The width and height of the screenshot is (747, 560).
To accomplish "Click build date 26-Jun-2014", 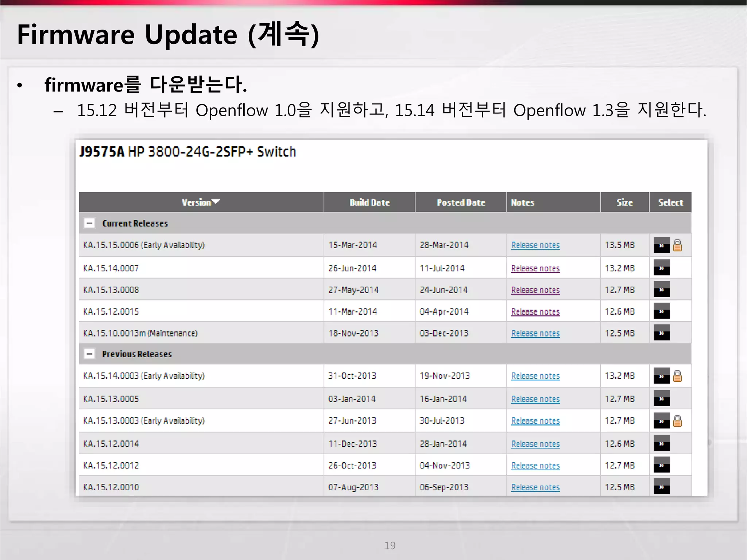I will [x=352, y=268].
